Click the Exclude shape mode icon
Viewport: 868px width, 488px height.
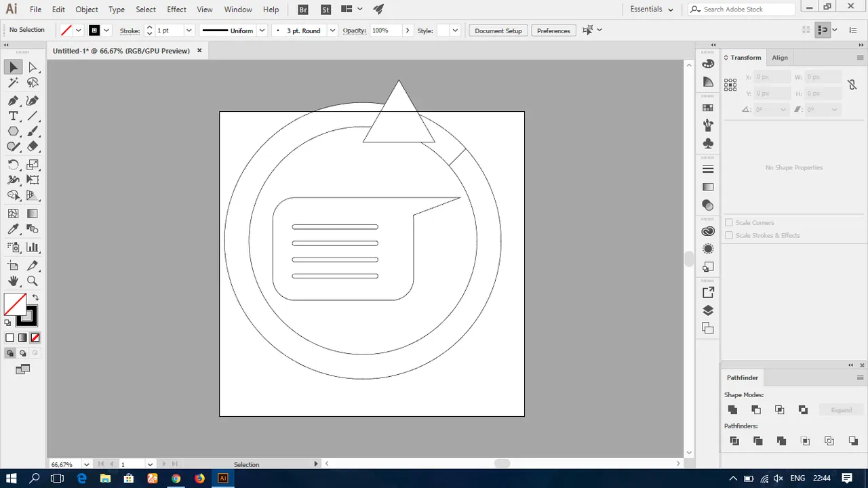tap(804, 409)
